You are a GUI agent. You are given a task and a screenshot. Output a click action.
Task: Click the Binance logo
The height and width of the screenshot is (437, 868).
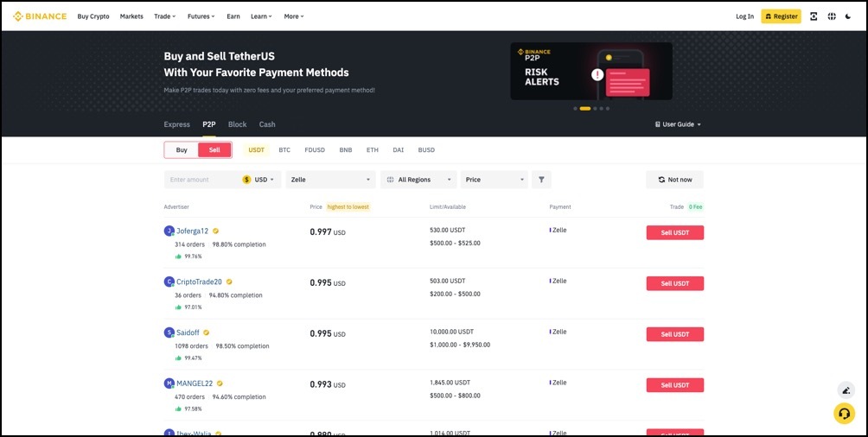coord(39,16)
